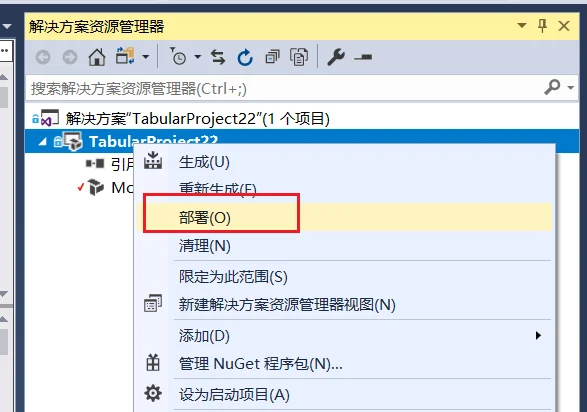Viewport: 587px width, 412px height.
Task: Collapse all nodes toolbar icon
Action: [x=272, y=57]
